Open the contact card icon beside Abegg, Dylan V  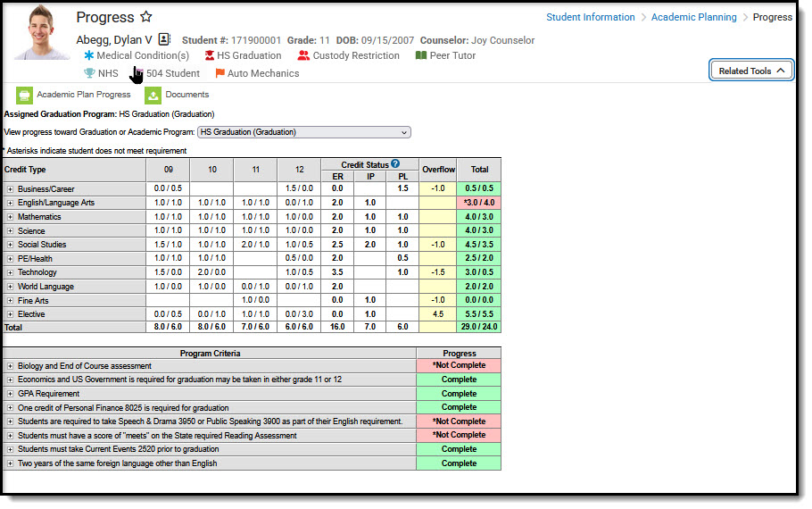(164, 39)
